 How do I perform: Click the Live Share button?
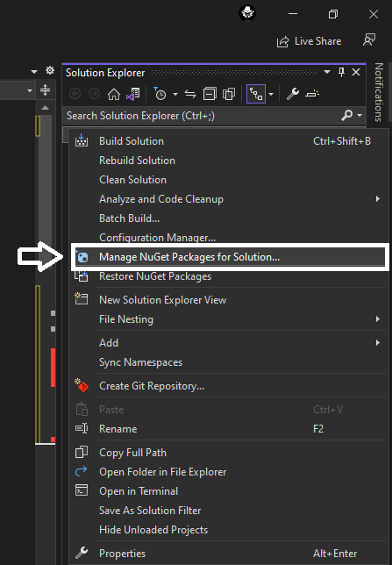pyautogui.click(x=309, y=41)
